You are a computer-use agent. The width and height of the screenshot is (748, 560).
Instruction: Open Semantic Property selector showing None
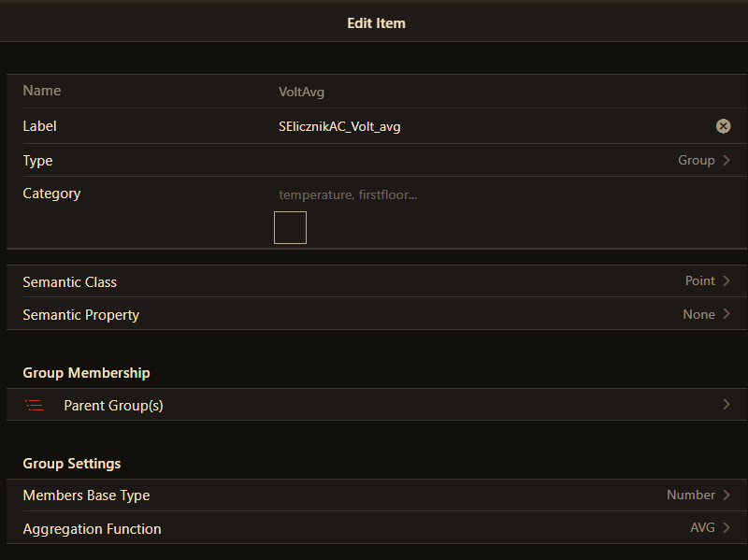coord(698,314)
